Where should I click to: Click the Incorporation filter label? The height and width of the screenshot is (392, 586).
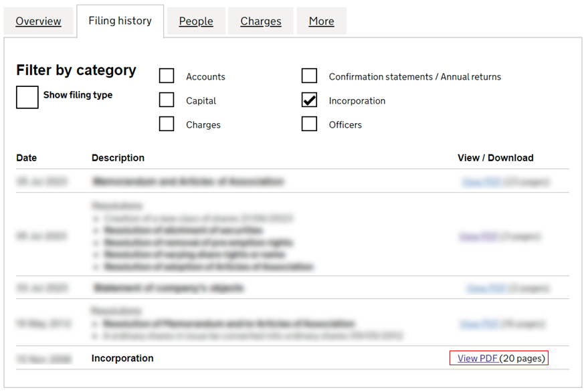(x=357, y=101)
